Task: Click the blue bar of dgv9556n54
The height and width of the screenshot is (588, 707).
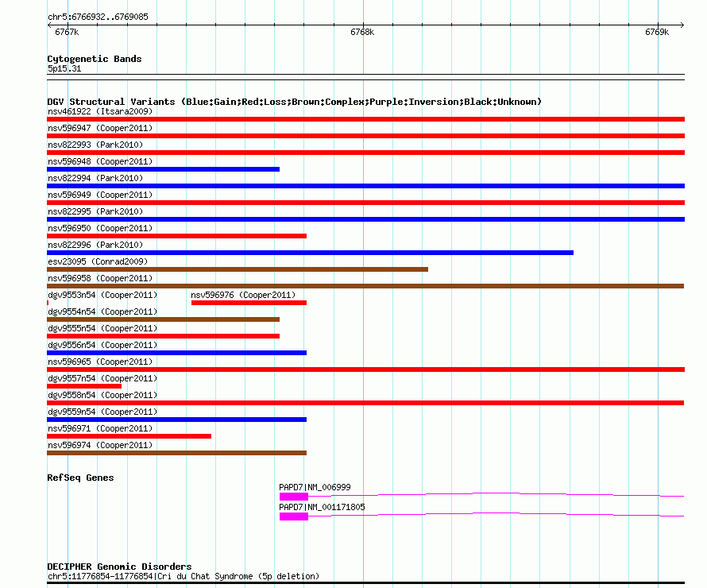Action: tap(176, 353)
